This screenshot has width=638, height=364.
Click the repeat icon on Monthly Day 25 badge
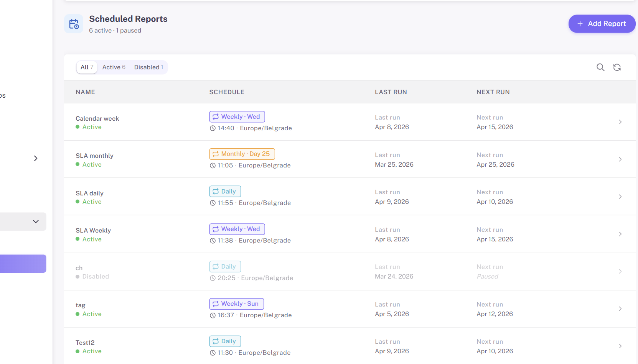pyautogui.click(x=216, y=154)
